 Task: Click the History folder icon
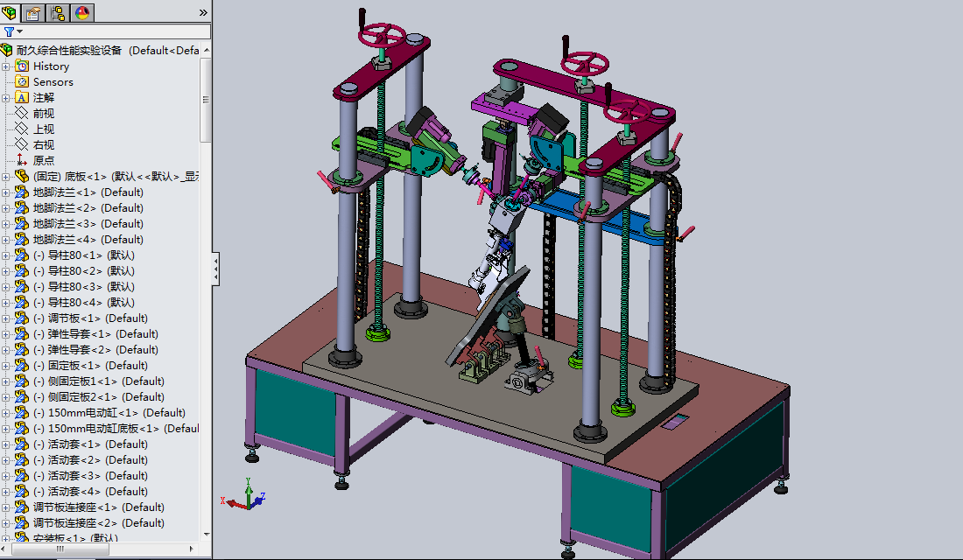[22, 66]
